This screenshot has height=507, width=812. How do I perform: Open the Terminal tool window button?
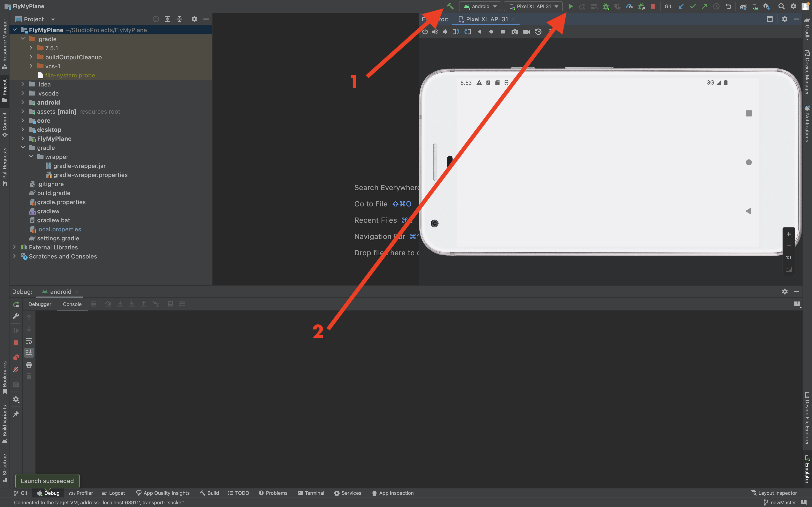pyautogui.click(x=311, y=493)
